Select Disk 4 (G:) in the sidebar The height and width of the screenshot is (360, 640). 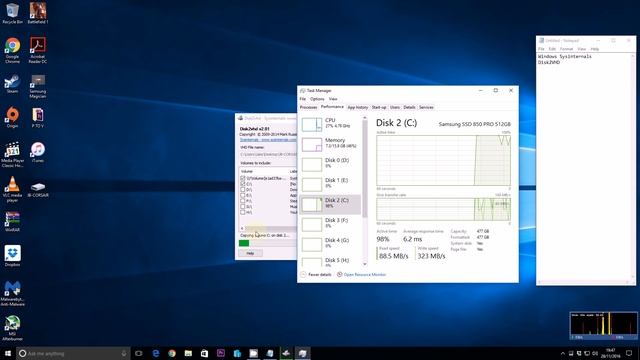coord(330,244)
